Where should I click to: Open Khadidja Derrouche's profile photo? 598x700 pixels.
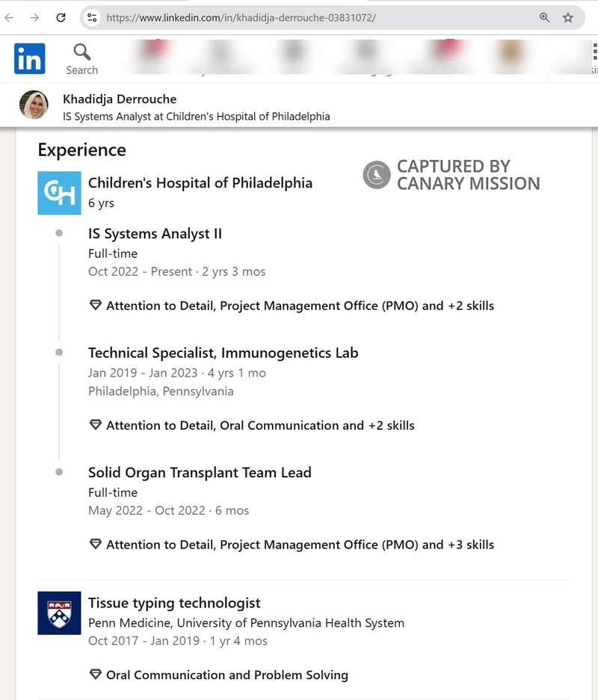tap(34, 105)
